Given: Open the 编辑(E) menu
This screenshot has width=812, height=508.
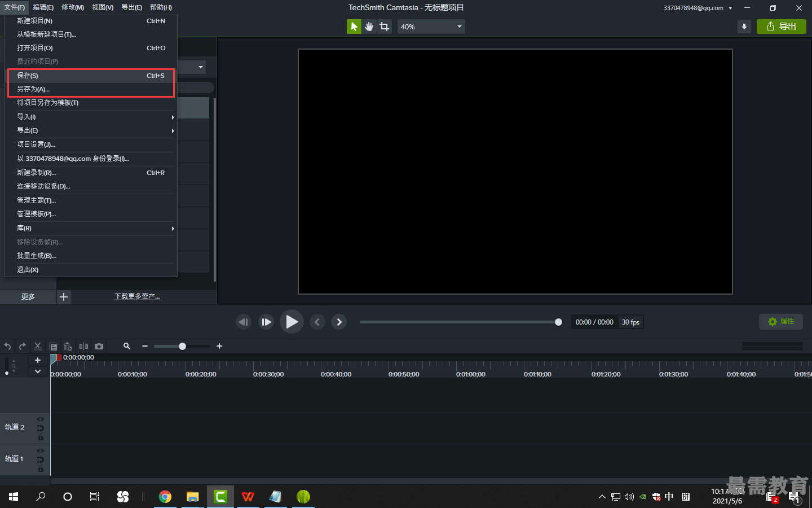Looking at the screenshot, I should point(43,7).
